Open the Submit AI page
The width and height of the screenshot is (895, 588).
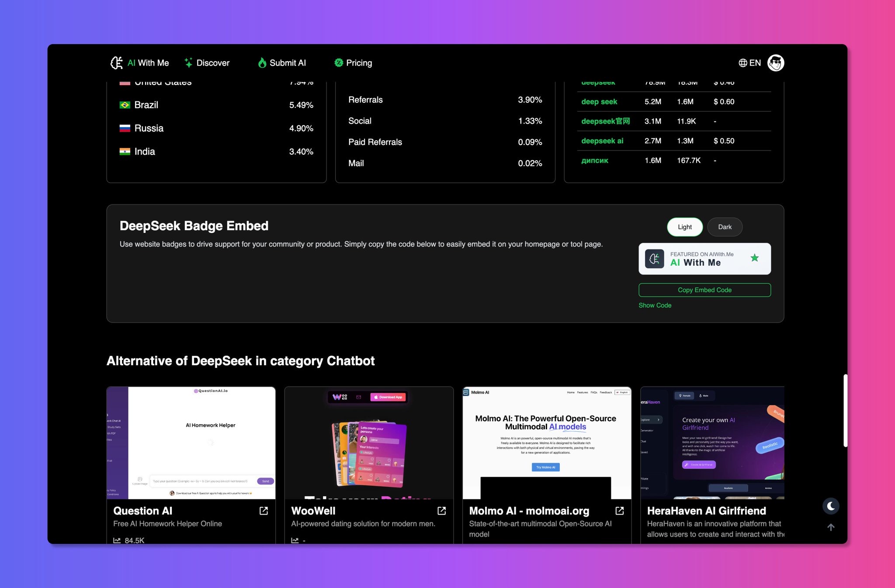(287, 63)
